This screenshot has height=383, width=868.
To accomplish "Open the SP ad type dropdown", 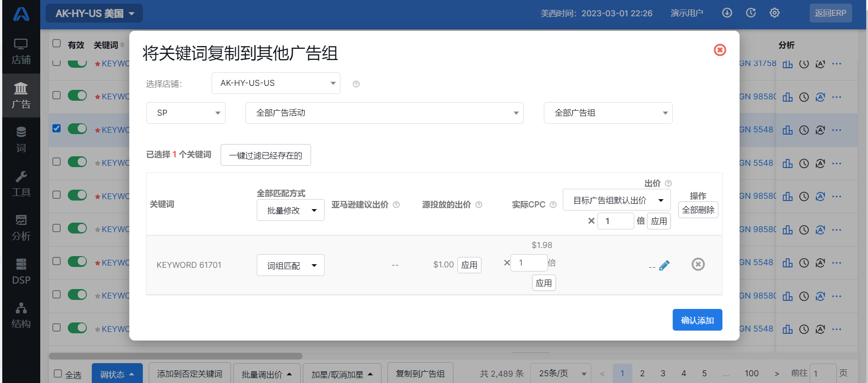I will pos(186,113).
